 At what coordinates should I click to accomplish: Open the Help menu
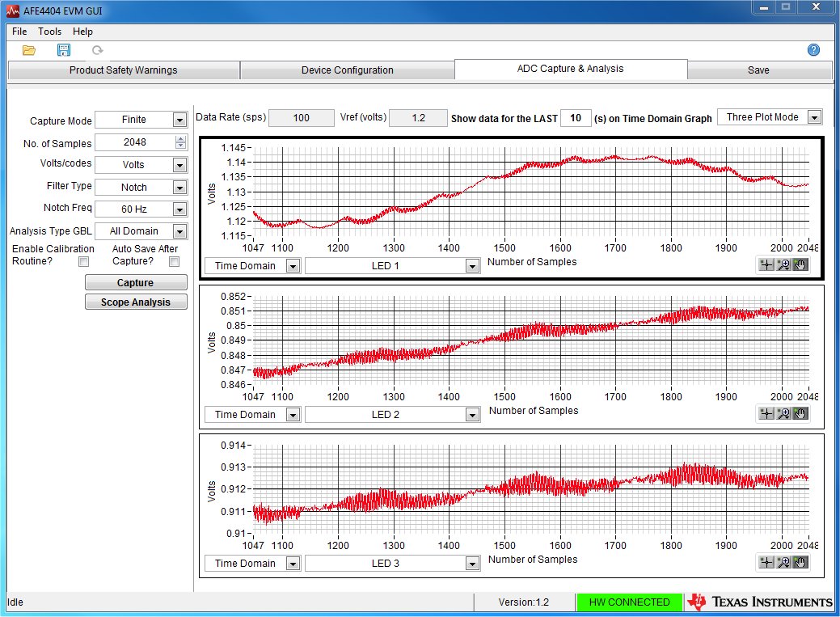82,31
